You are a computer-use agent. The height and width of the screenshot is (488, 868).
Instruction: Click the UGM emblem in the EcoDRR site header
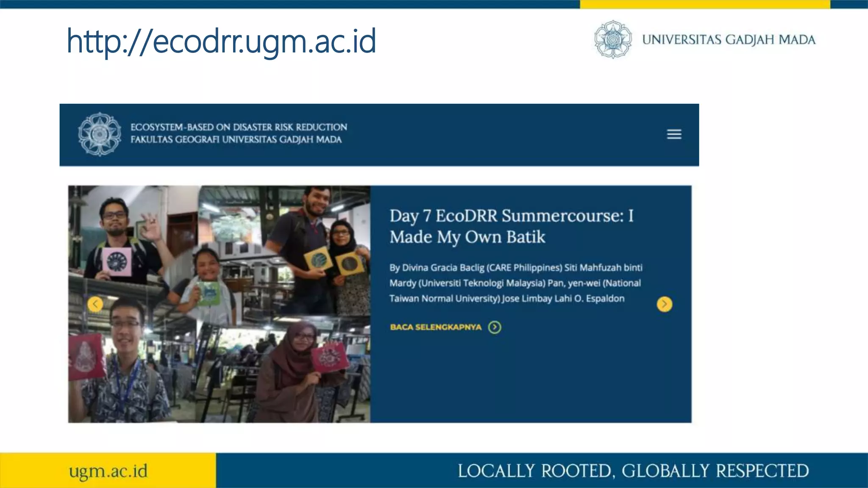(100, 134)
